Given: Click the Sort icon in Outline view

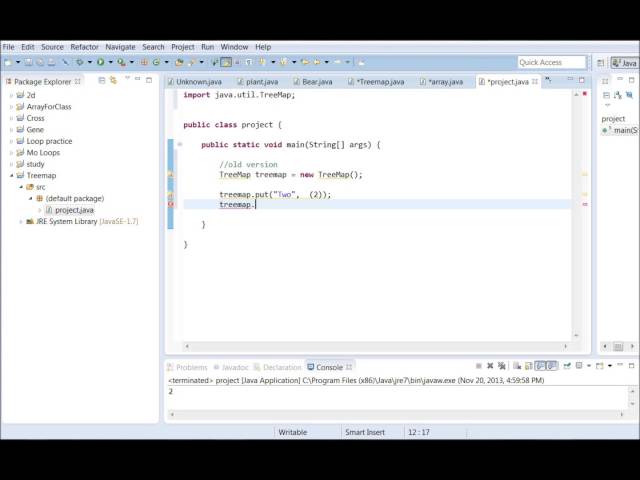Looking at the screenshot, I should (x=618, y=95).
